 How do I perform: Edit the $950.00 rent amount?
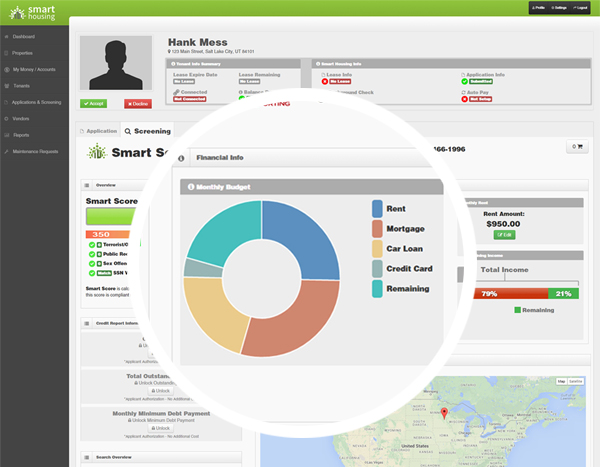coord(504,235)
